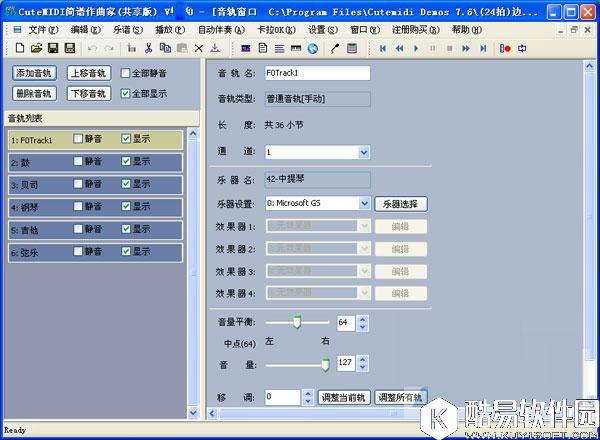
Task: Mute track 6 弦乐 via 静音
Action: coord(78,251)
